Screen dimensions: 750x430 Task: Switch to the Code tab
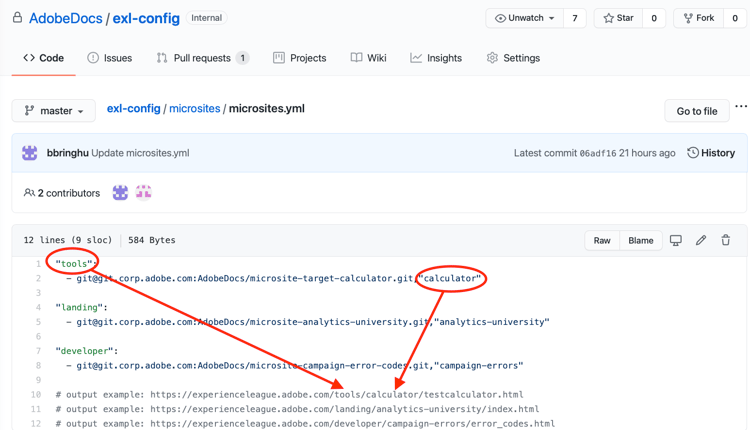pos(44,58)
